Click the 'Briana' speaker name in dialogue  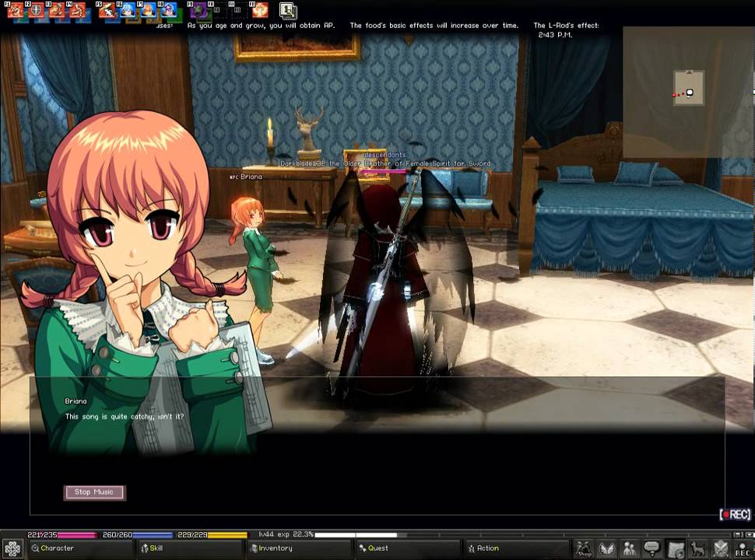(75, 401)
